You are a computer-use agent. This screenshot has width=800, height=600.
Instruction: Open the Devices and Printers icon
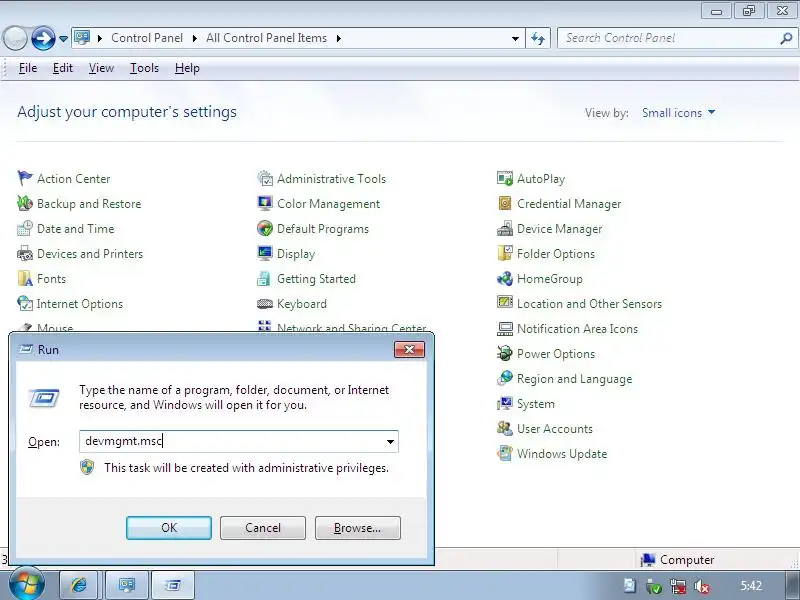point(25,253)
